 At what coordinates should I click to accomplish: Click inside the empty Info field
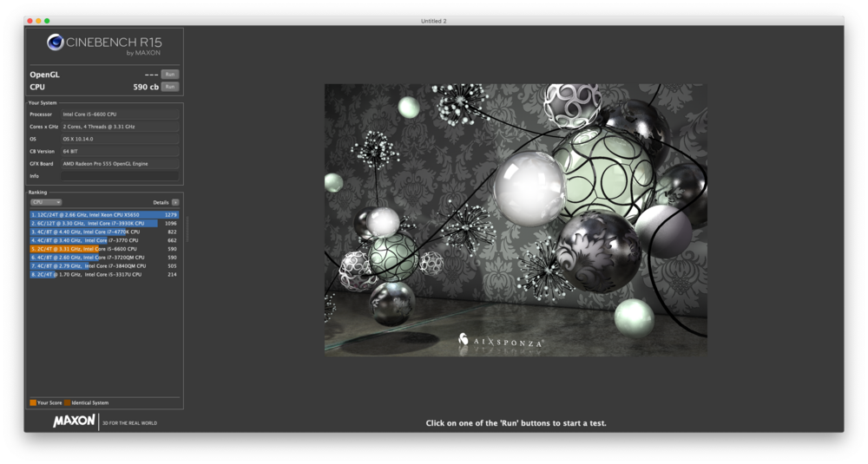[120, 176]
